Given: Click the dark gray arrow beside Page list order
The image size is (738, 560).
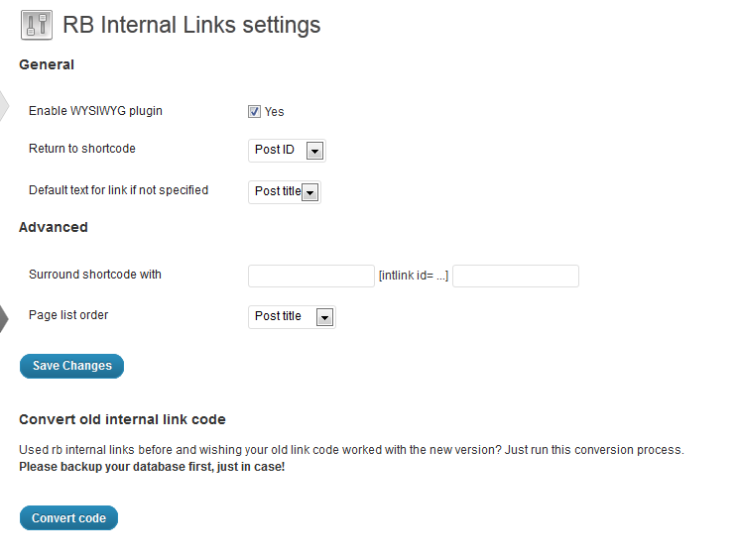Looking at the screenshot, I should [x=3, y=318].
